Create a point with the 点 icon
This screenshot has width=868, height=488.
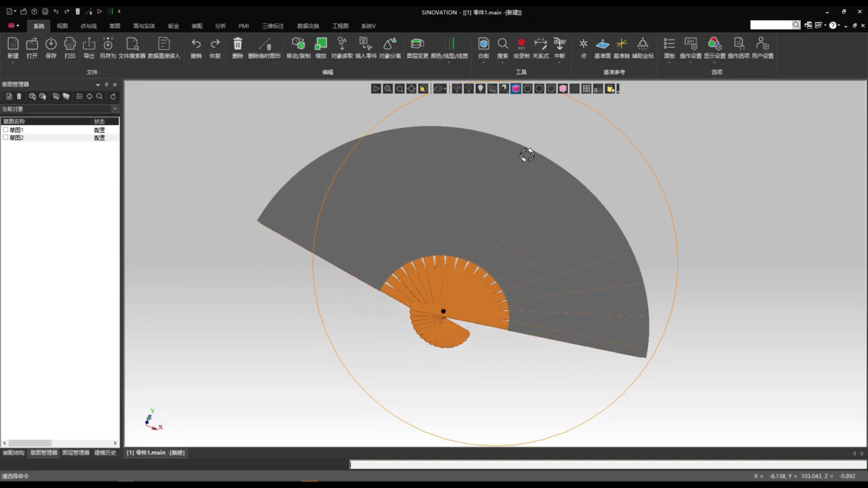click(x=584, y=45)
